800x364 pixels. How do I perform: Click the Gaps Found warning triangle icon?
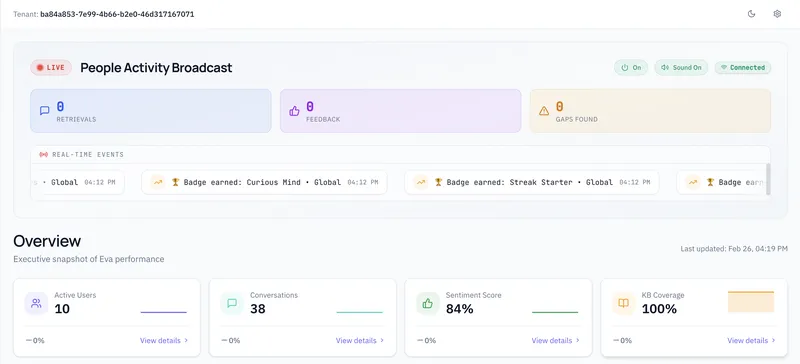(x=544, y=110)
